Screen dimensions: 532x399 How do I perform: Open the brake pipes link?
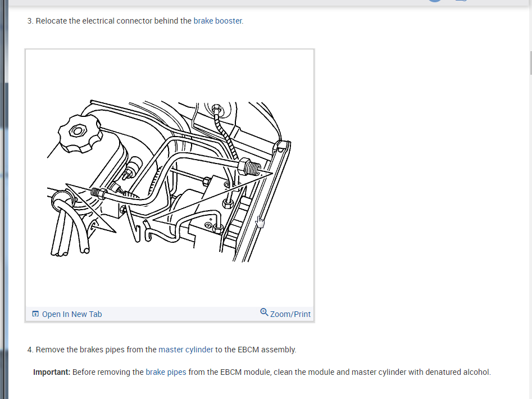(166, 372)
